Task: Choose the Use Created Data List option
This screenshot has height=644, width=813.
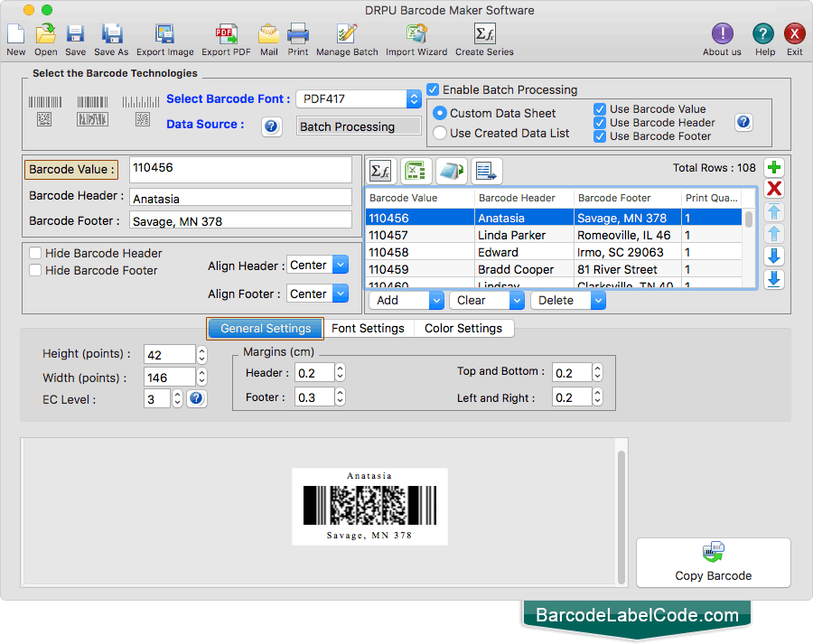Action: tap(440, 134)
